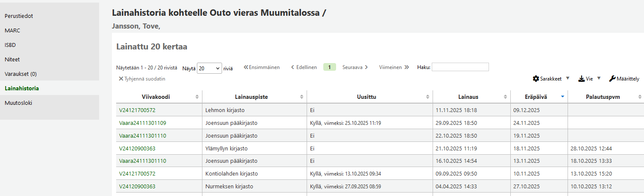Clear filter with Tyhjennä suodatin X
The width and height of the screenshot is (644, 196).
121,79
